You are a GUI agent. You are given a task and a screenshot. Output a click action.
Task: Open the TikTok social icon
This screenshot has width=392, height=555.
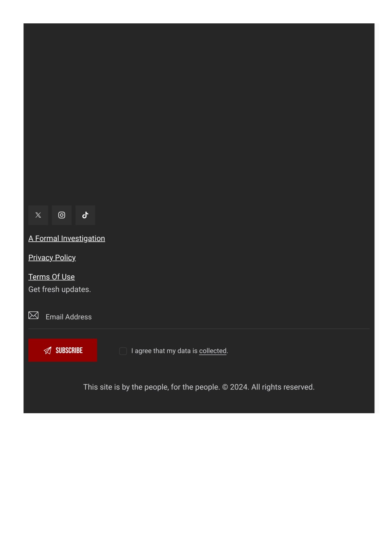point(85,215)
